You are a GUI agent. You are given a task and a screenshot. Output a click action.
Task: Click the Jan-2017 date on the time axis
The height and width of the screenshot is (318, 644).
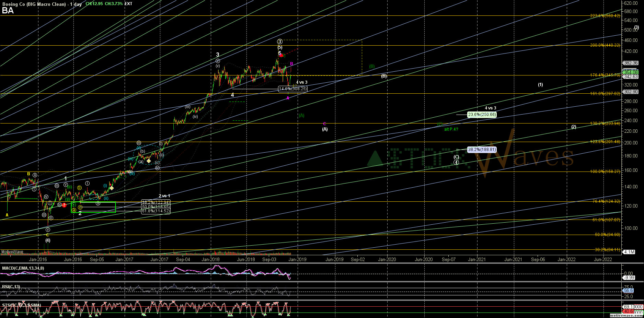coord(124,259)
